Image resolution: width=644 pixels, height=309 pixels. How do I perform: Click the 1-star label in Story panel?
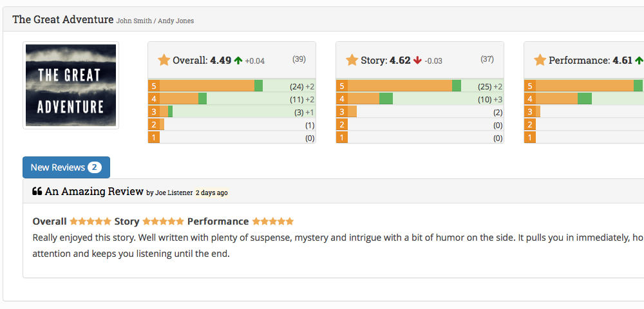[341, 138]
